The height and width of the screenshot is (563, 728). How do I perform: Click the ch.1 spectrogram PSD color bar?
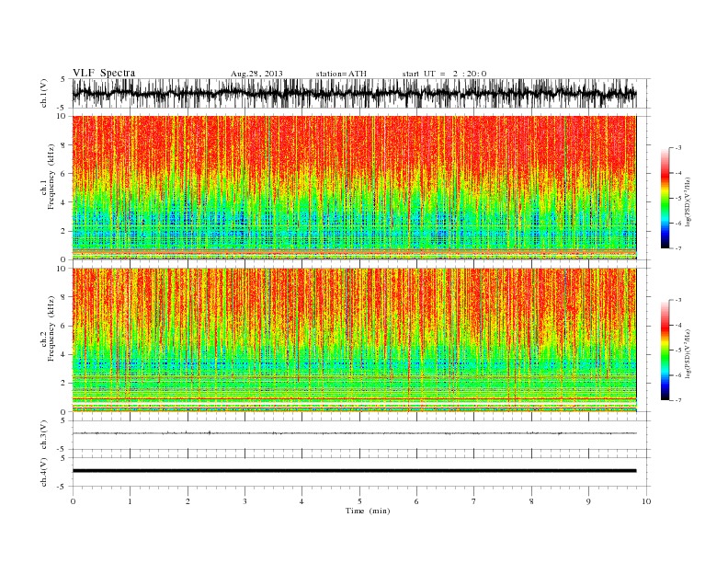point(665,199)
